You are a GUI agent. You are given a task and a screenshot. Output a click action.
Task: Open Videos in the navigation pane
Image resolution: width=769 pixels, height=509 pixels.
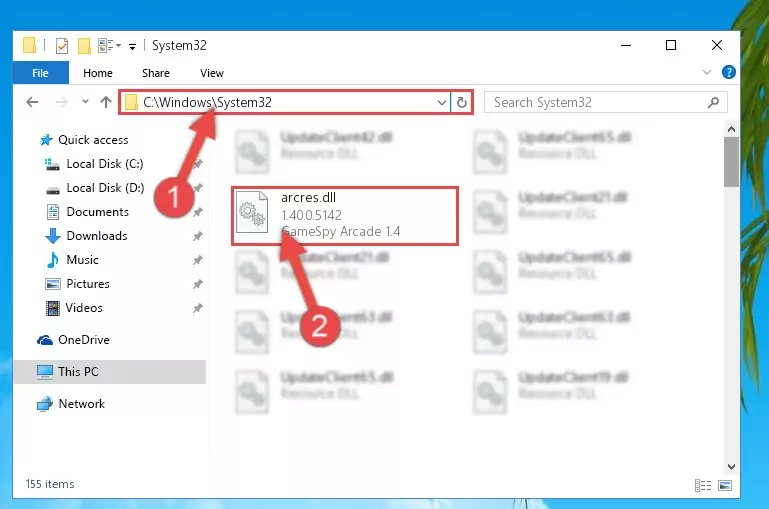84,308
